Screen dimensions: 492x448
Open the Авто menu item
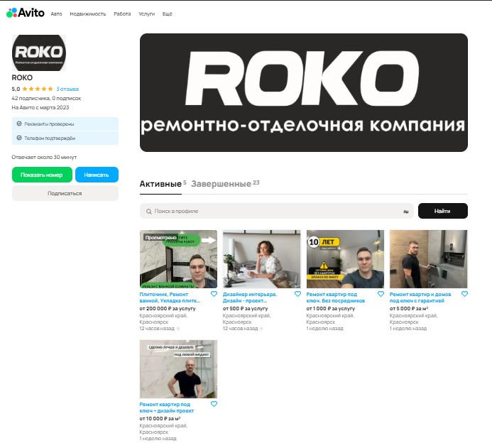point(57,13)
